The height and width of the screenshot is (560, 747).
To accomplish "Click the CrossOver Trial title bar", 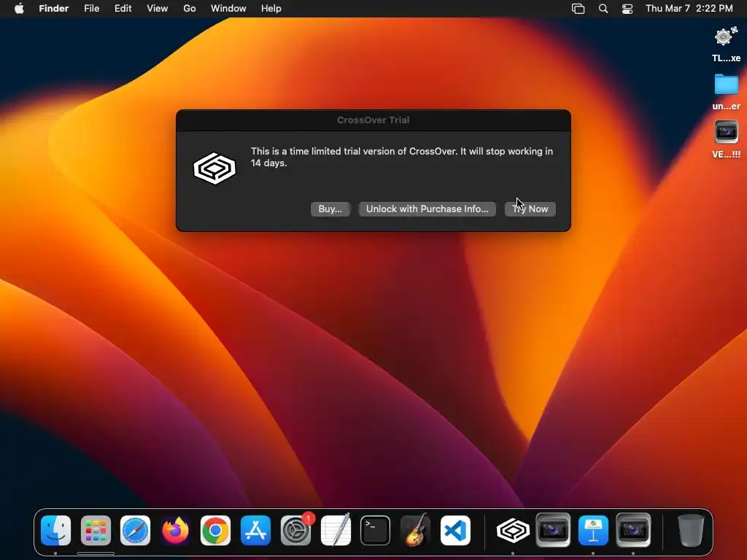I will pos(373,120).
